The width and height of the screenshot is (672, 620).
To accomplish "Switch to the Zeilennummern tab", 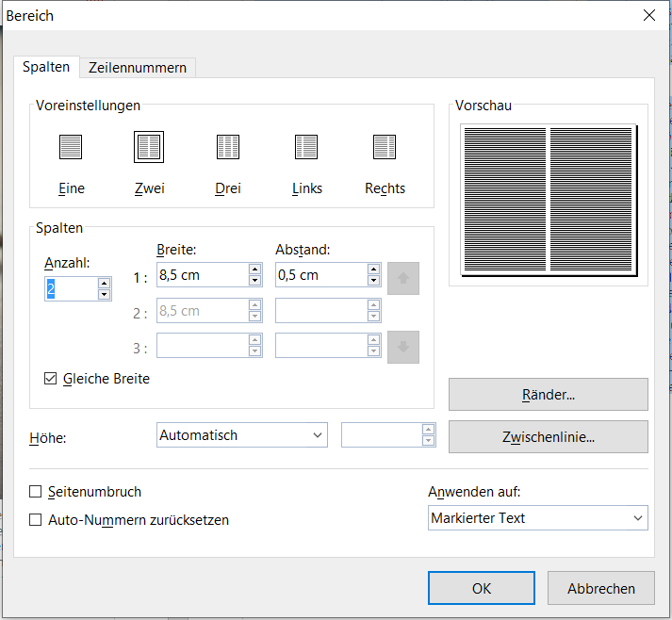I will pos(138,68).
